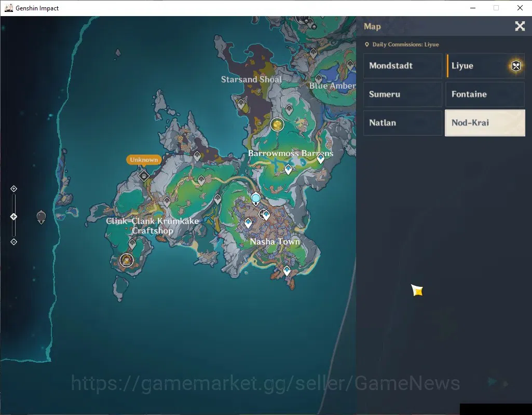Click grey waypoint below the Craftshop label
Image resolution: width=532 pixels, height=415 pixels.
(x=132, y=244)
